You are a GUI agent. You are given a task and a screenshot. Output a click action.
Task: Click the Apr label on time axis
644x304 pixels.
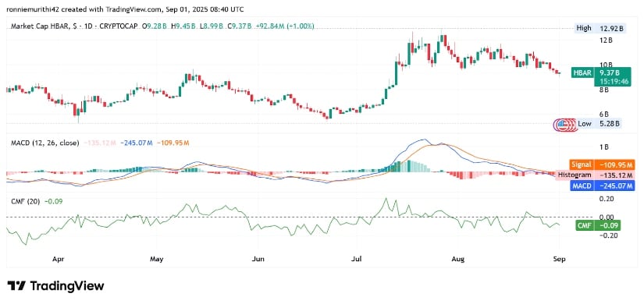coord(58,259)
